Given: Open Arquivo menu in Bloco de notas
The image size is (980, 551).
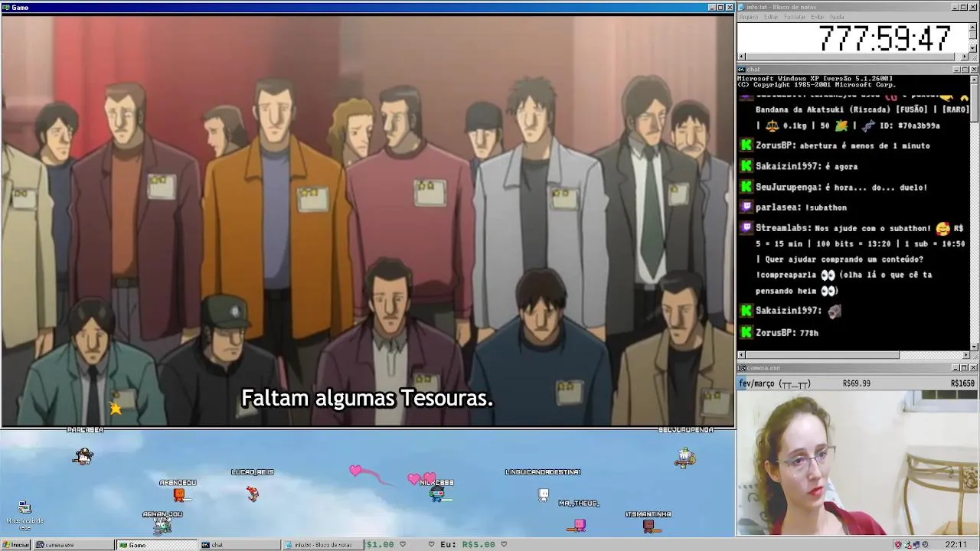Looking at the screenshot, I should (x=748, y=17).
